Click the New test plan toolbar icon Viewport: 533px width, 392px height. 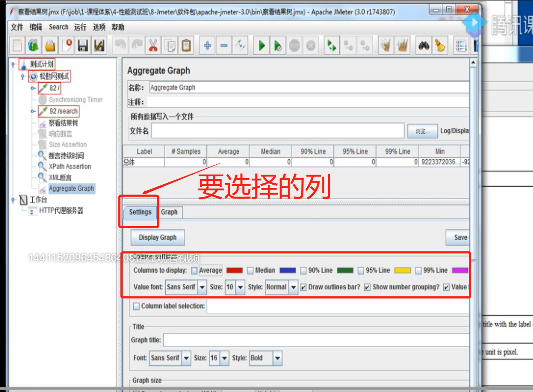point(17,46)
